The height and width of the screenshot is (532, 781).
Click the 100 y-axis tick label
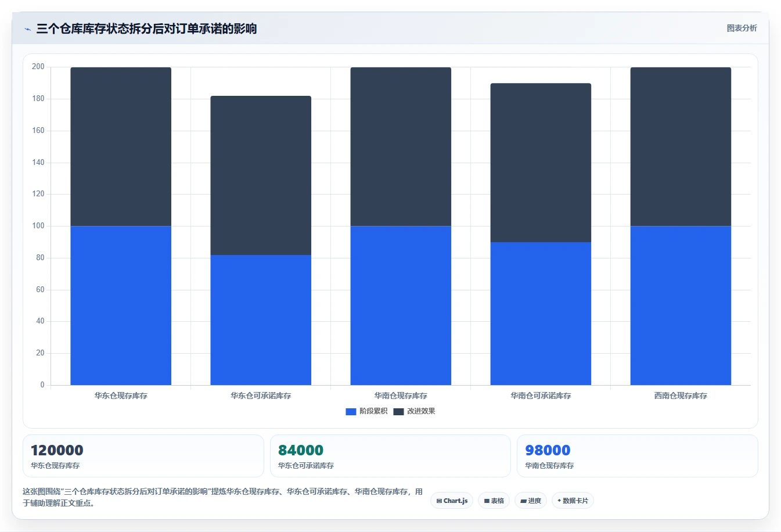pos(38,226)
